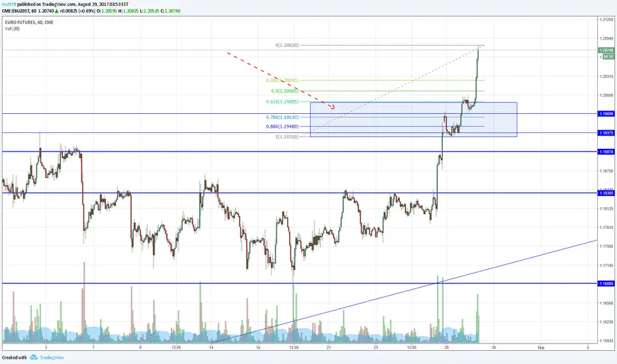Click the 3 date on time axis
The image size is (617, 364).
pyautogui.click(x=46, y=347)
